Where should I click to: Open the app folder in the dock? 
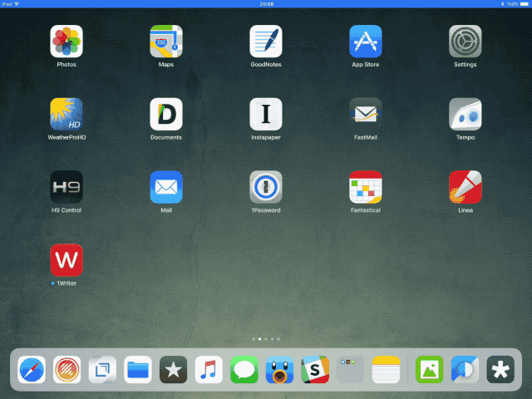[x=351, y=369]
